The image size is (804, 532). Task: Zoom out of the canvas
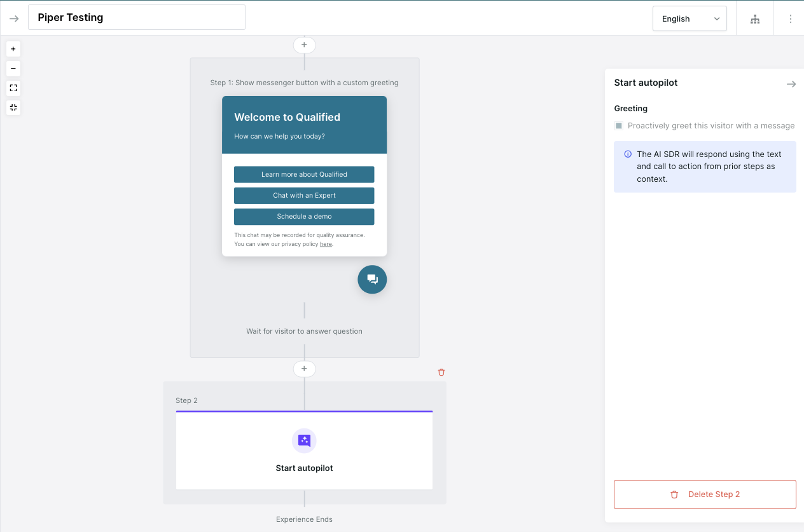point(13,68)
